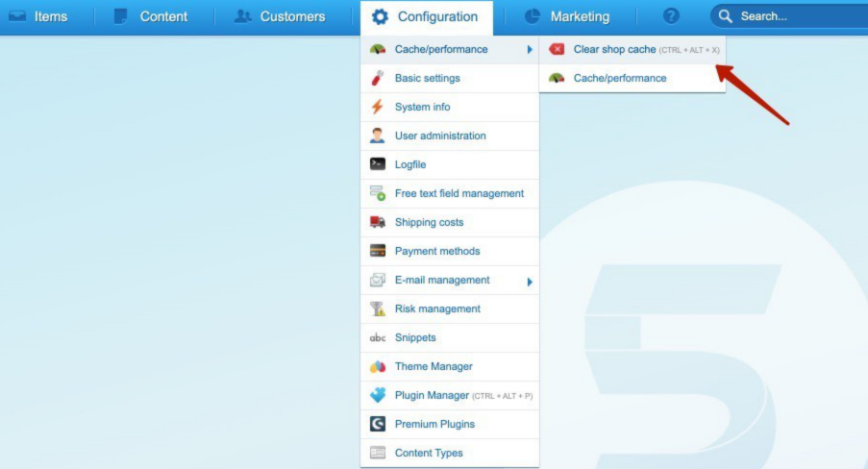Click the E-mail management envelope icon
Screen dimensions: 868x469
[378, 280]
